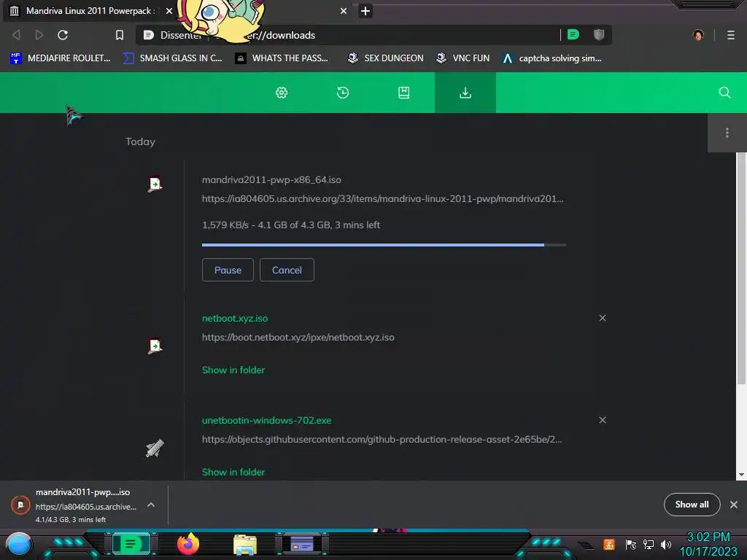
Task: Open the user profile avatar
Action: point(698,35)
